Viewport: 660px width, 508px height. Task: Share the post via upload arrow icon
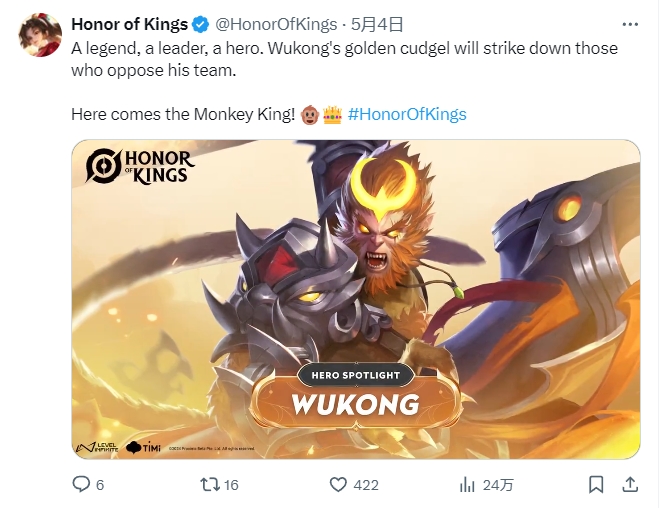click(630, 484)
